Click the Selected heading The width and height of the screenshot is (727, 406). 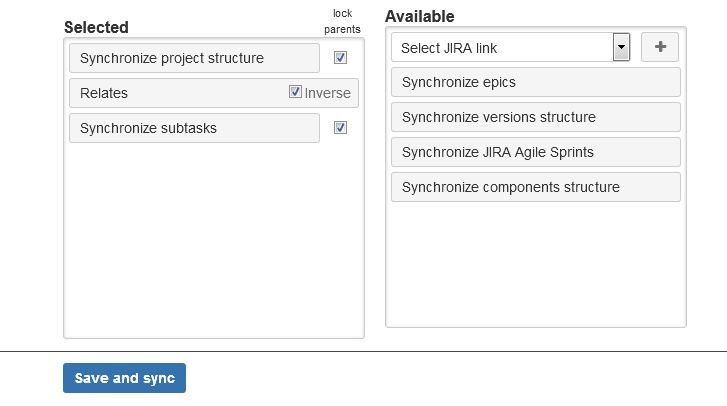click(96, 27)
